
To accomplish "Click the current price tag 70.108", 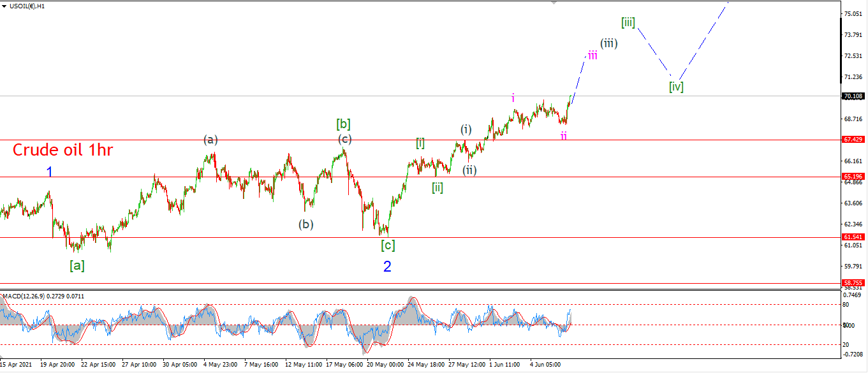I will 853,96.
